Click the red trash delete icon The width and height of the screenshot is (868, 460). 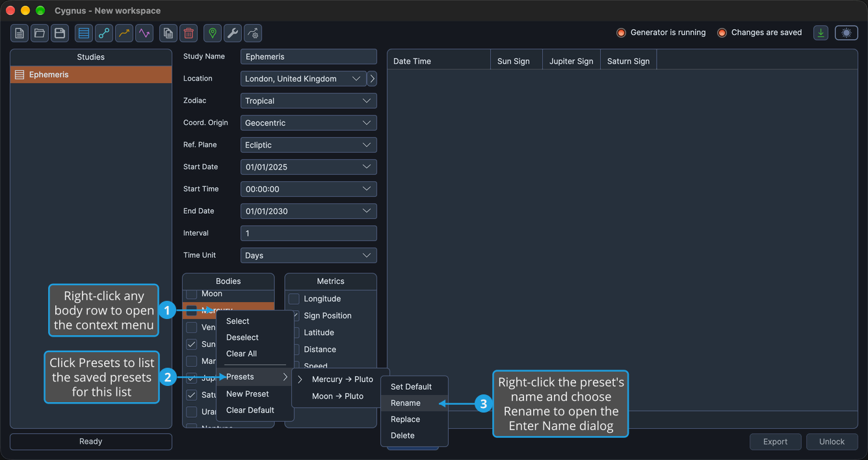tap(189, 33)
